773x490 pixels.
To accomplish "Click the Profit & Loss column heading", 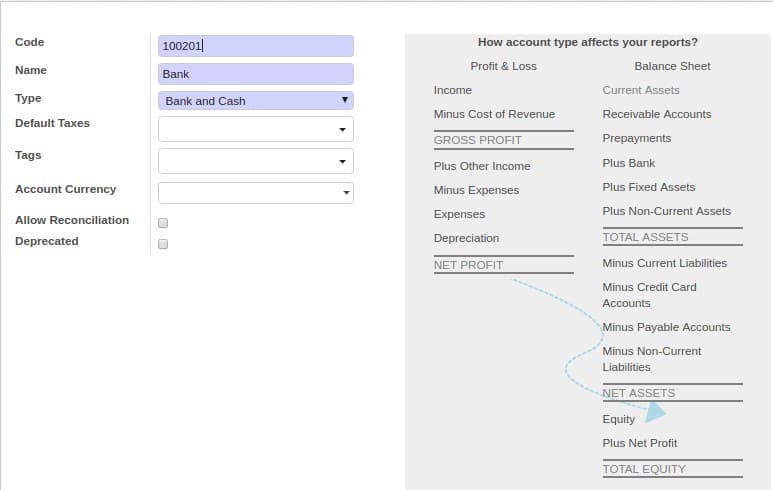I will [x=503, y=66].
